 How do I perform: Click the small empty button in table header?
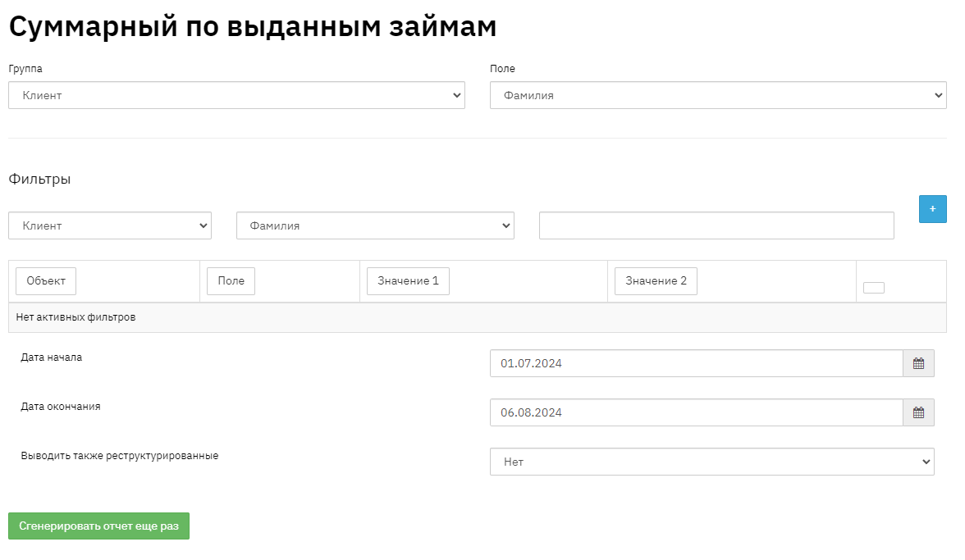pyautogui.click(x=873, y=287)
